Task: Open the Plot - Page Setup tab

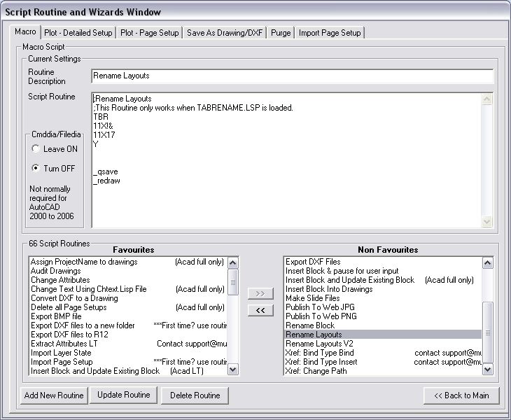Action: [x=150, y=33]
